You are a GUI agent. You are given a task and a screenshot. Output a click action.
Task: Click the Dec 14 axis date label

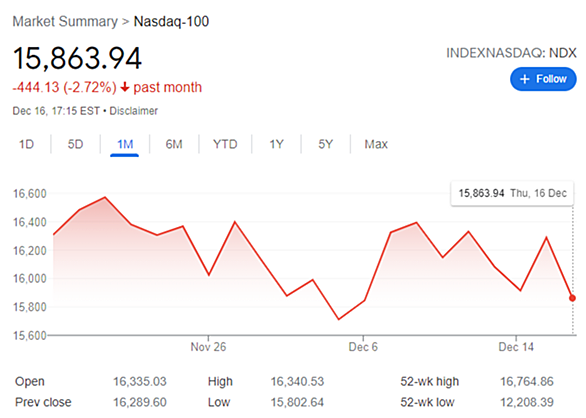(516, 347)
